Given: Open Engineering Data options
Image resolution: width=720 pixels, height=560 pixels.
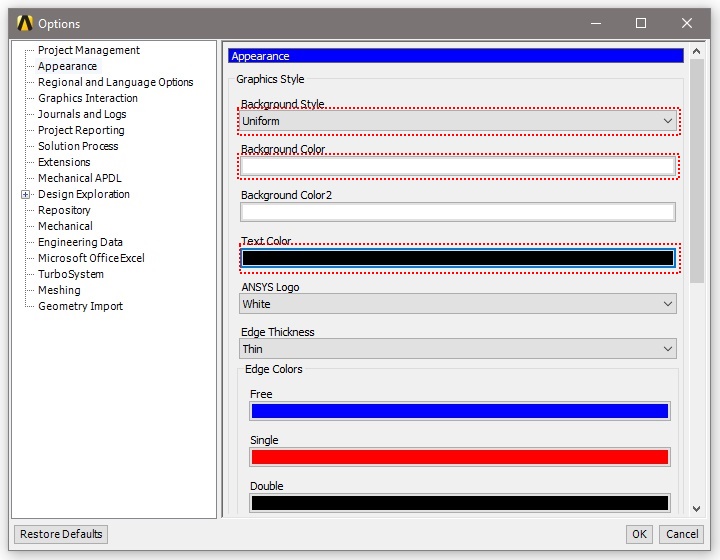Looking at the screenshot, I should pos(80,242).
